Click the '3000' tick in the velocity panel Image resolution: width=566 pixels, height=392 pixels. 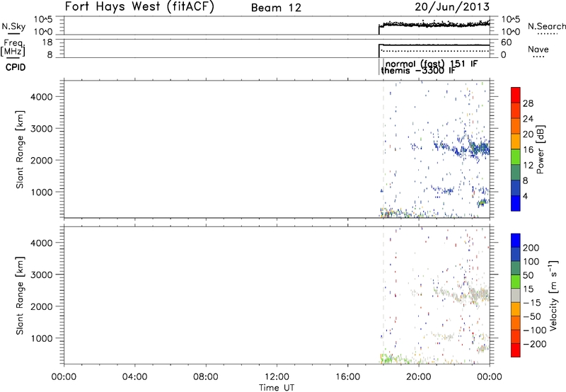(x=41, y=275)
